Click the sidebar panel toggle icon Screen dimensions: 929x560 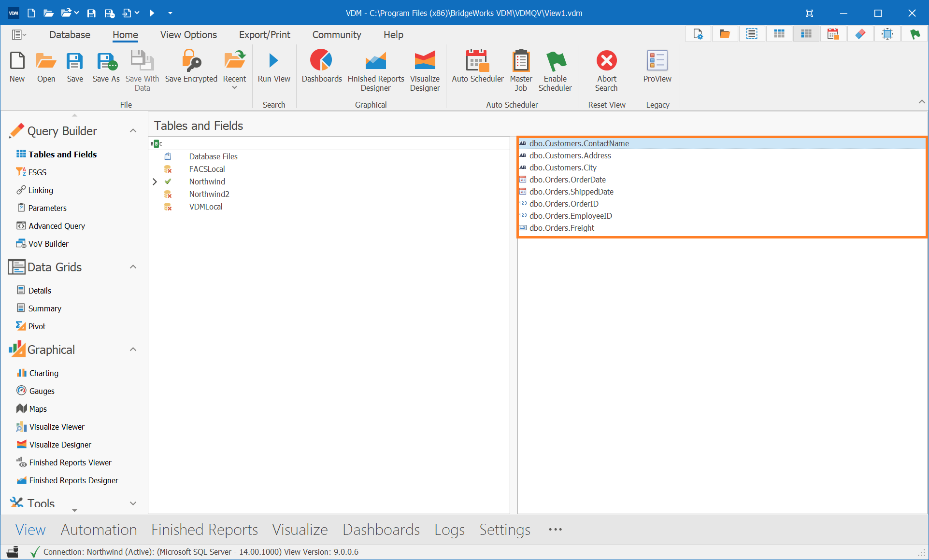pos(19,35)
